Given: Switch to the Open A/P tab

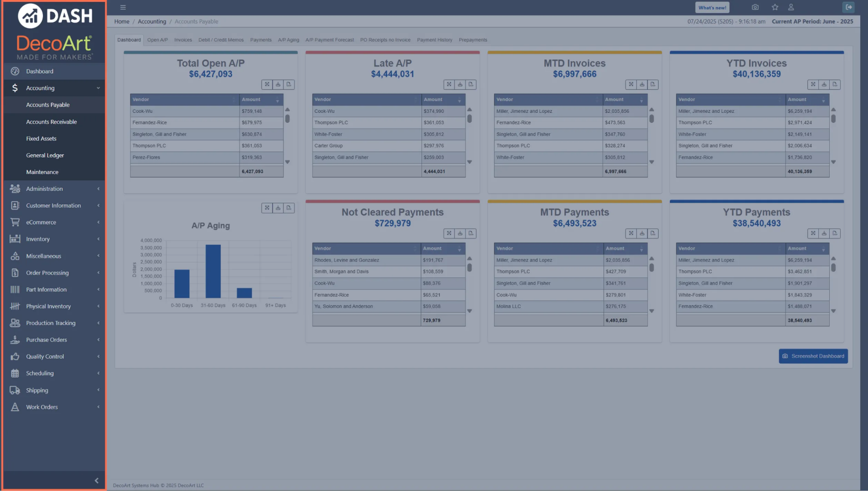Looking at the screenshot, I should 157,40.
